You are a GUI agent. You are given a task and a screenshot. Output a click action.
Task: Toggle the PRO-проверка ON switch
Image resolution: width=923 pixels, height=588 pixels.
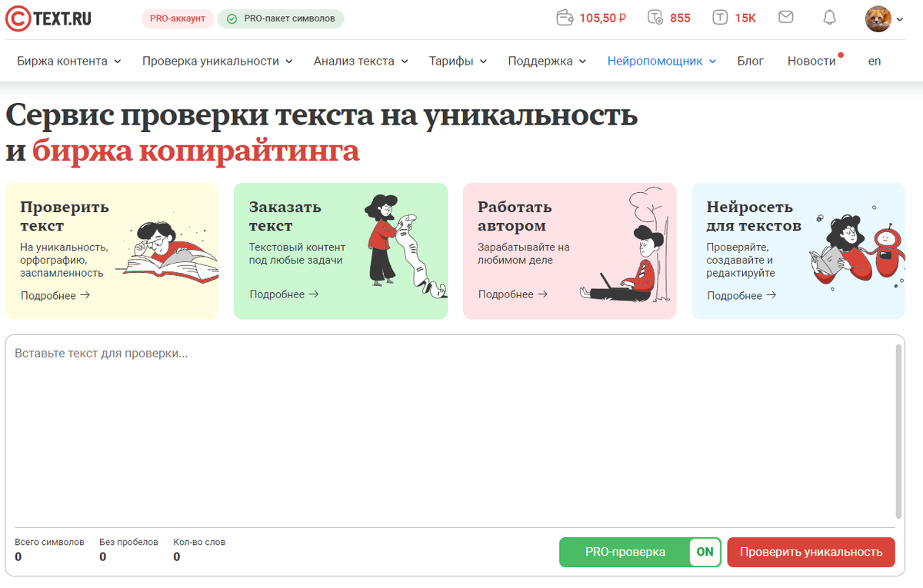click(705, 552)
